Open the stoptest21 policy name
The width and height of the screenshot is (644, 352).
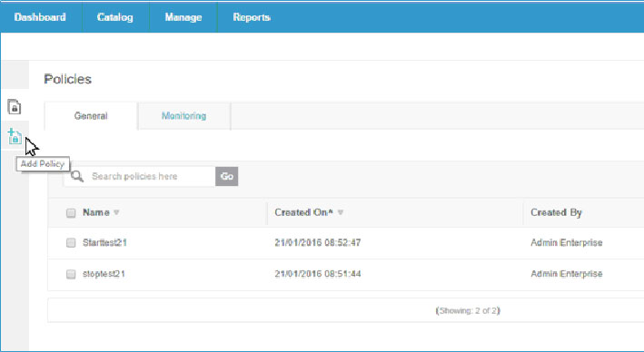[x=104, y=274]
